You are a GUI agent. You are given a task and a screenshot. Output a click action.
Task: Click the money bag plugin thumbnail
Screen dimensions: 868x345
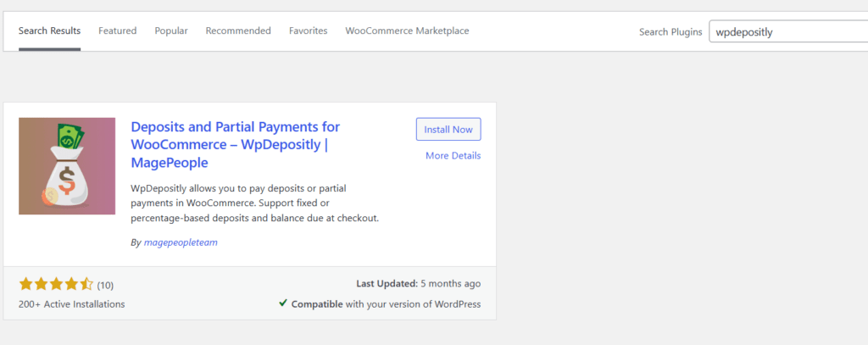coord(67,166)
